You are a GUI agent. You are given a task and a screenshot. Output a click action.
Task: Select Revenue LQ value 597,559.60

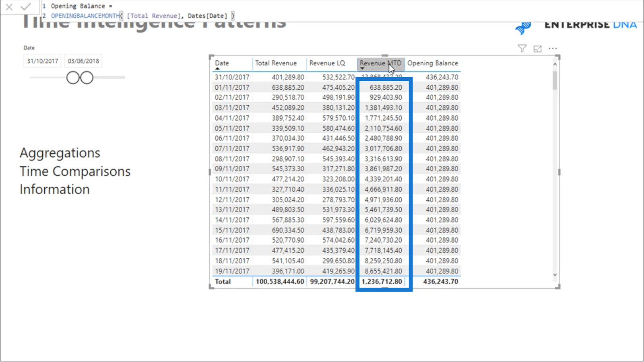339,220
